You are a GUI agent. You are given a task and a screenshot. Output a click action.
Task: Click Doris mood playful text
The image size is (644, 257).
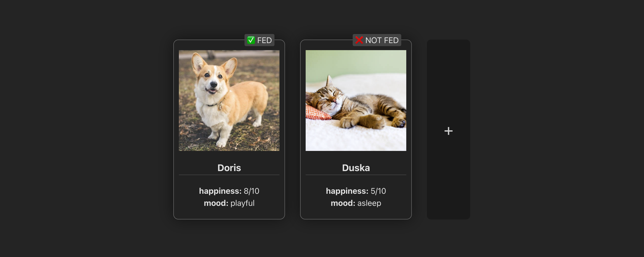click(229, 203)
